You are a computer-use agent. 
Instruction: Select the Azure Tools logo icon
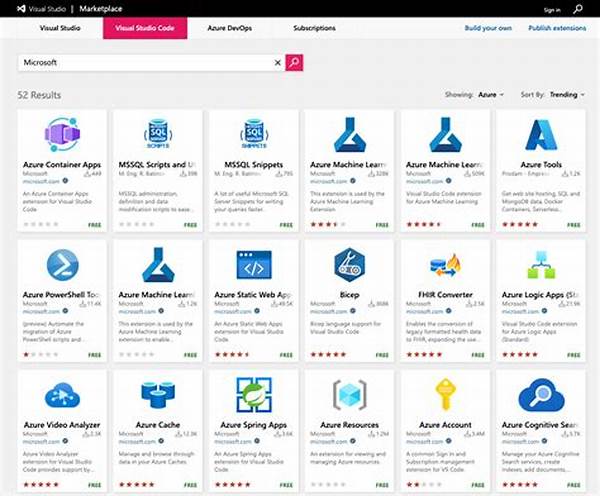click(541, 134)
